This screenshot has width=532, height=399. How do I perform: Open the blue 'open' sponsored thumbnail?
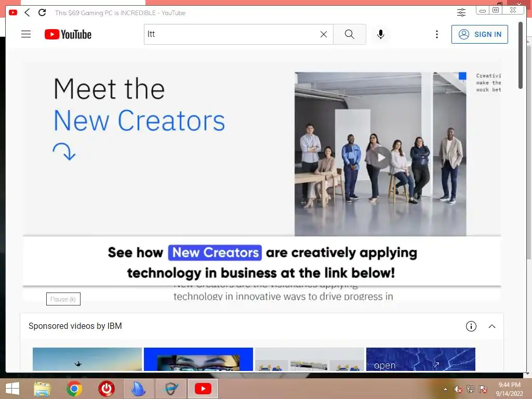click(x=421, y=359)
